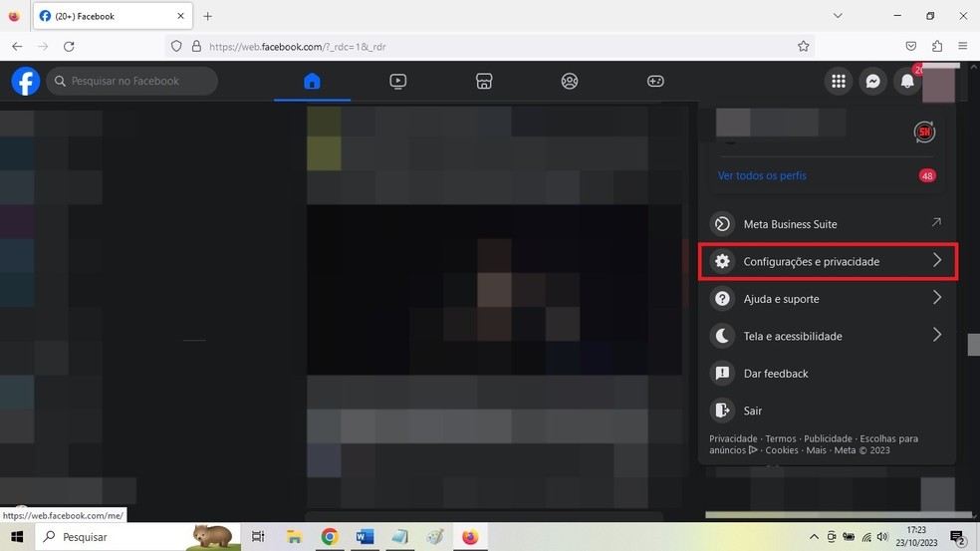Screen dimensions: 980x551
Task: Open the Watch video tab
Action: pos(398,82)
